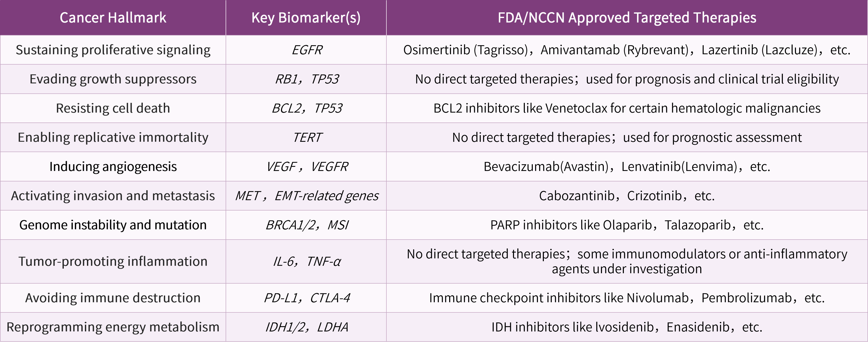The height and width of the screenshot is (342, 868).
Task: Select the BCL2 inhibitors like Venetoclax cell
Action: 627,108
